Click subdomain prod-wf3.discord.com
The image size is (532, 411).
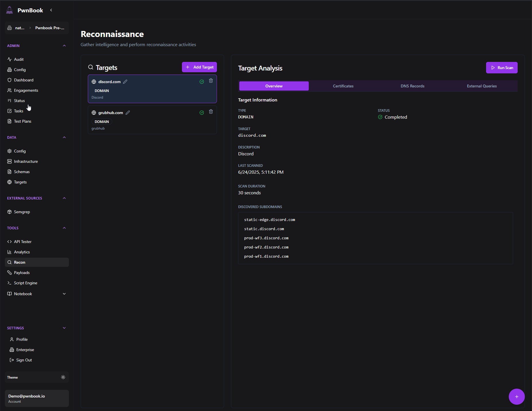point(266,238)
